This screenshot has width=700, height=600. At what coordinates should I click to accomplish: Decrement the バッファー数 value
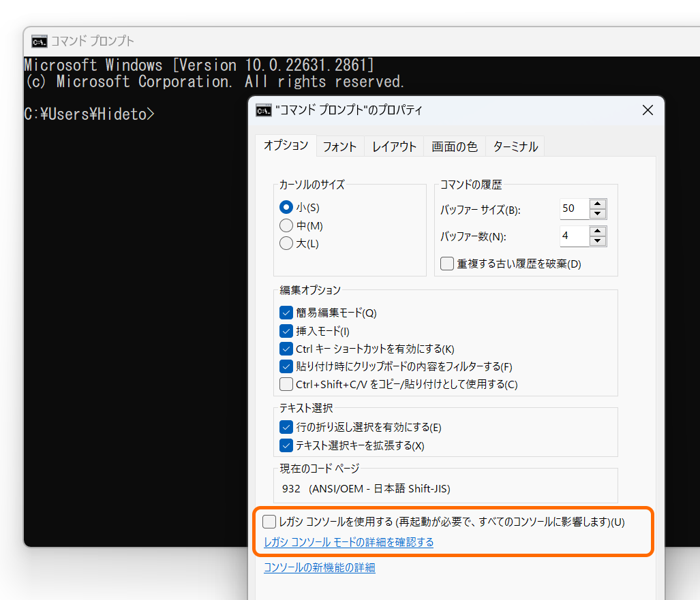tap(597, 240)
